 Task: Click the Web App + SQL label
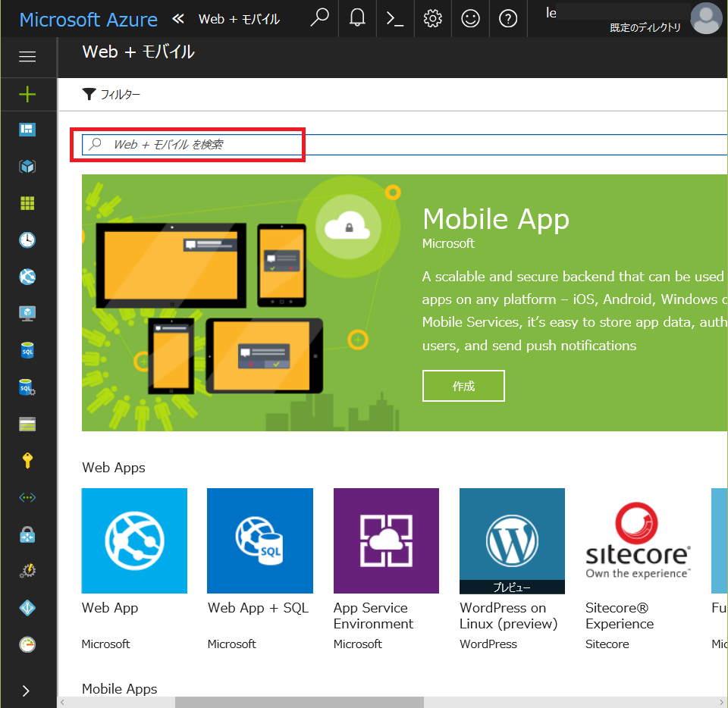point(258,608)
